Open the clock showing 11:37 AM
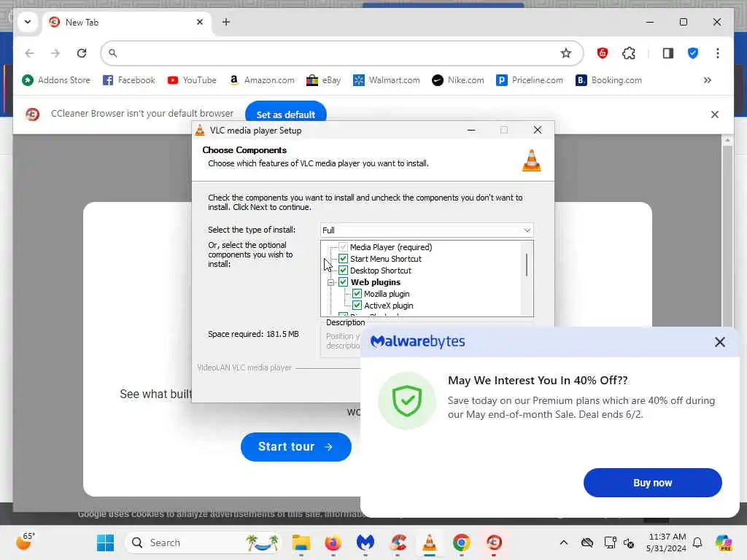The height and width of the screenshot is (560, 747). point(666,542)
